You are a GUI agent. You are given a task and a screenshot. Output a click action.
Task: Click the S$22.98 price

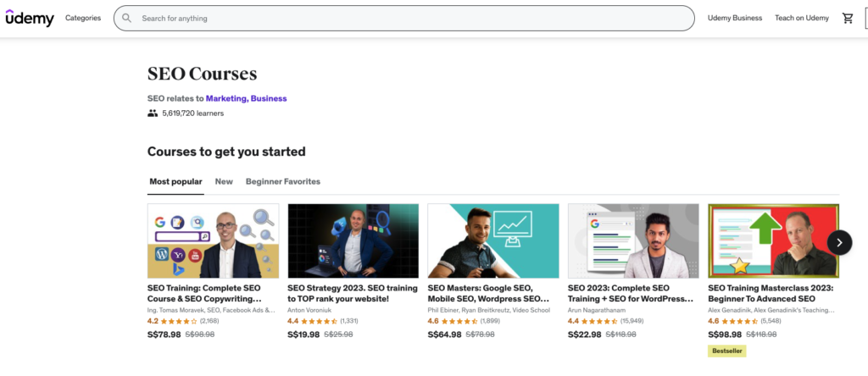coord(585,335)
